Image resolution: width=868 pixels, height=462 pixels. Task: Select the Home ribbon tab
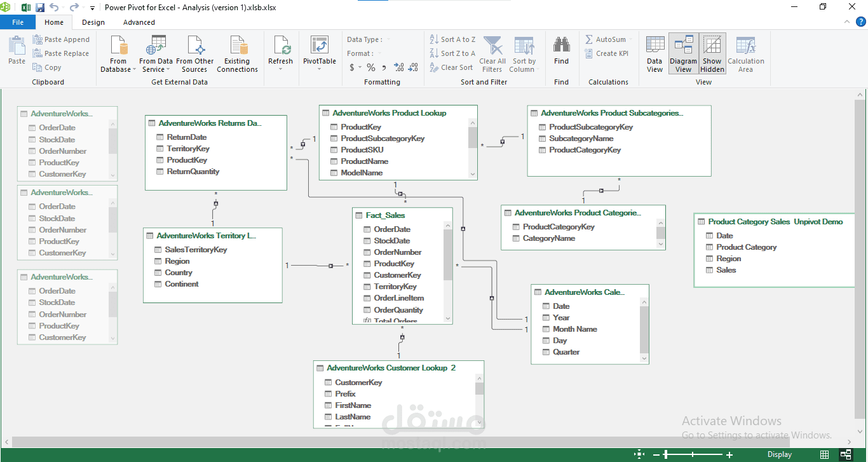54,22
